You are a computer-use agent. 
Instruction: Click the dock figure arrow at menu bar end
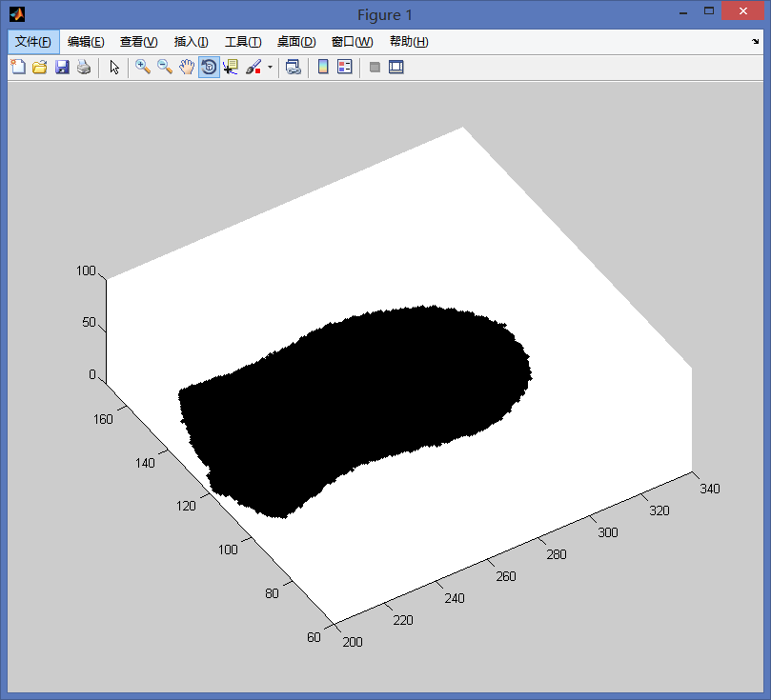(x=755, y=42)
